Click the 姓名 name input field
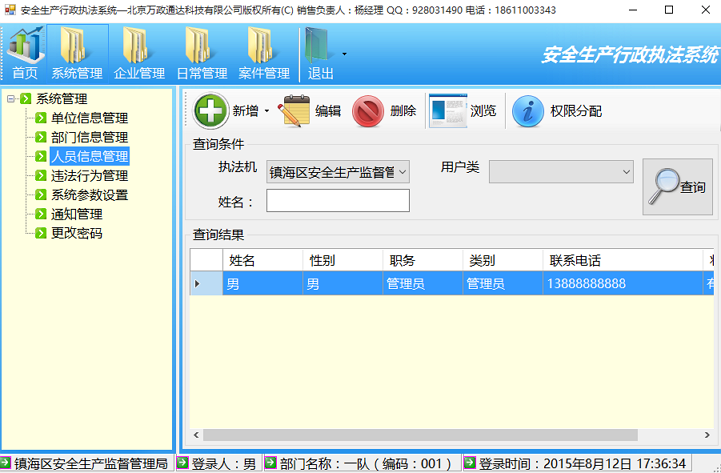The height and width of the screenshot is (473, 721). (337, 201)
